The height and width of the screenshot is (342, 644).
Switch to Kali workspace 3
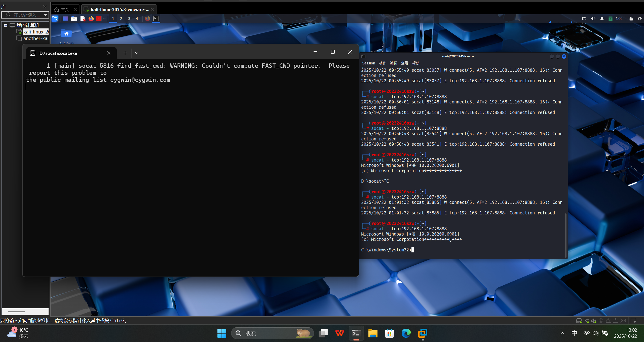pyautogui.click(x=129, y=19)
